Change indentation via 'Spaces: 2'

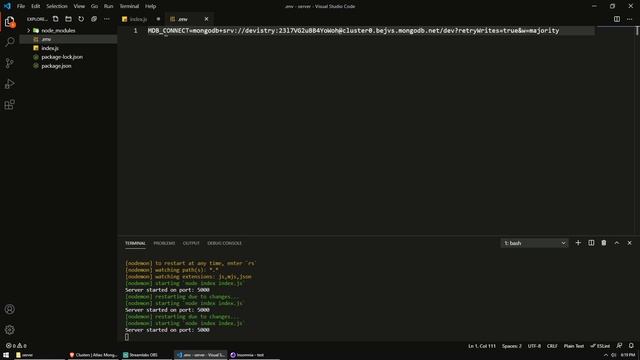pyautogui.click(x=511, y=346)
